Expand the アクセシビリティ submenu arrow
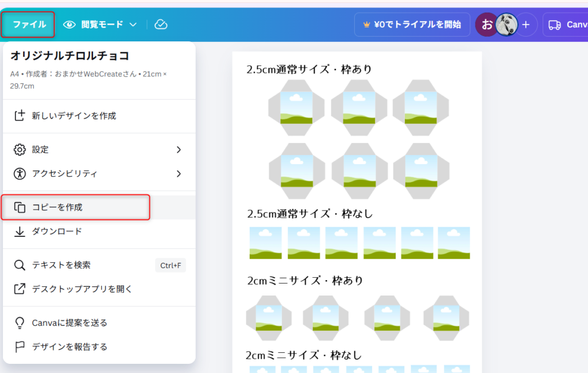This screenshot has width=588, height=373. 179,173
